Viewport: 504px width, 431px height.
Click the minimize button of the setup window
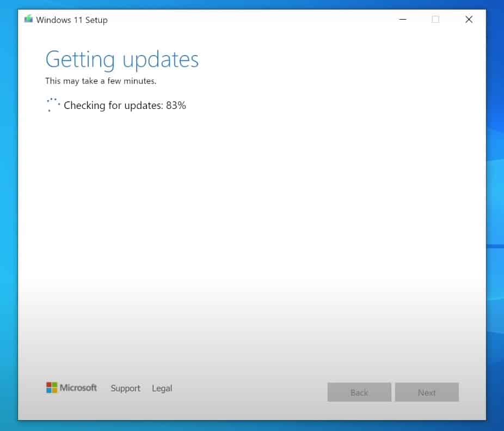click(403, 19)
